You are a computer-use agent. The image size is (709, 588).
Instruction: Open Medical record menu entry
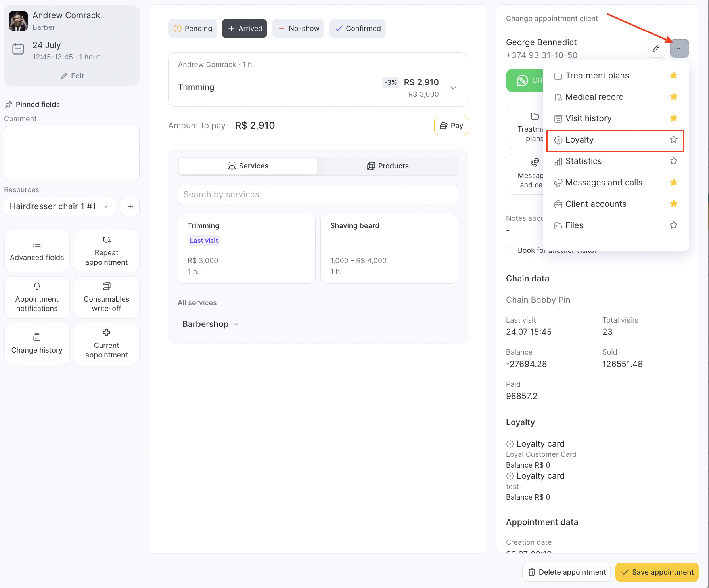pyautogui.click(x=594, y=97)
